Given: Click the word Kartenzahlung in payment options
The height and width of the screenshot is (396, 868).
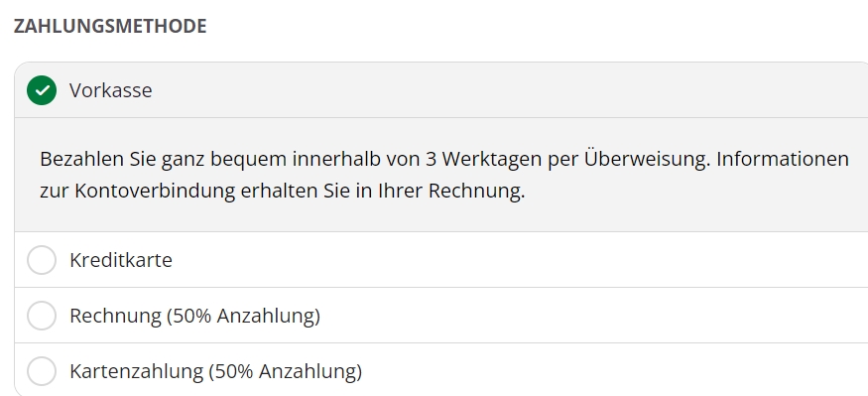Looking at the screenshot, I should (x=136, y=371).
